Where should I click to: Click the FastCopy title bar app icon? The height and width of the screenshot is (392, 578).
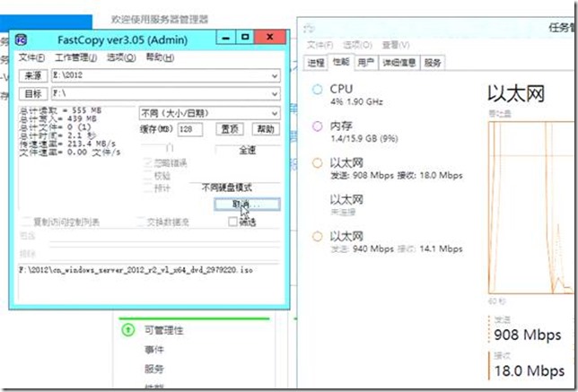[x=22, y=39]
